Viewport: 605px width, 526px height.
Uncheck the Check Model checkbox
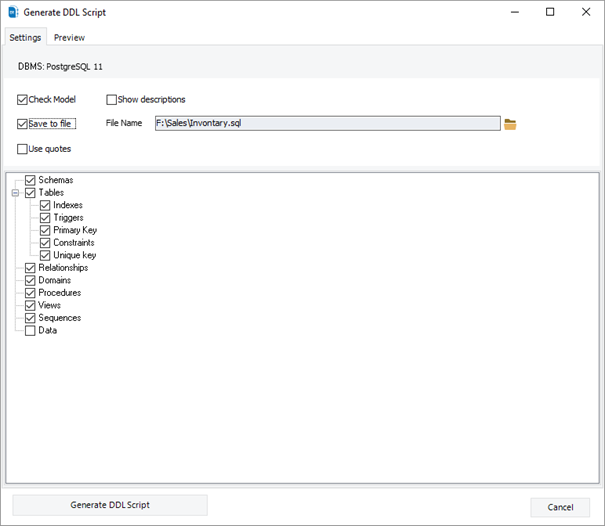tap(23, 100)
